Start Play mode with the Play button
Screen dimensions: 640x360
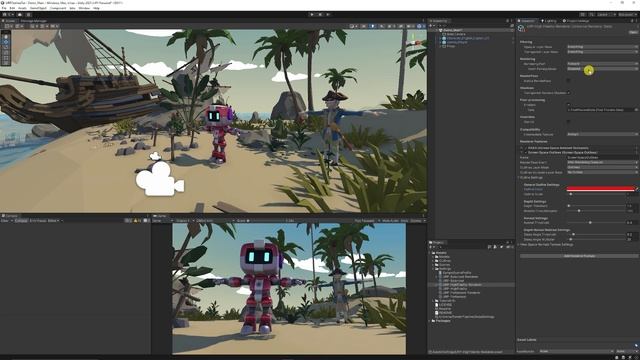312,15
